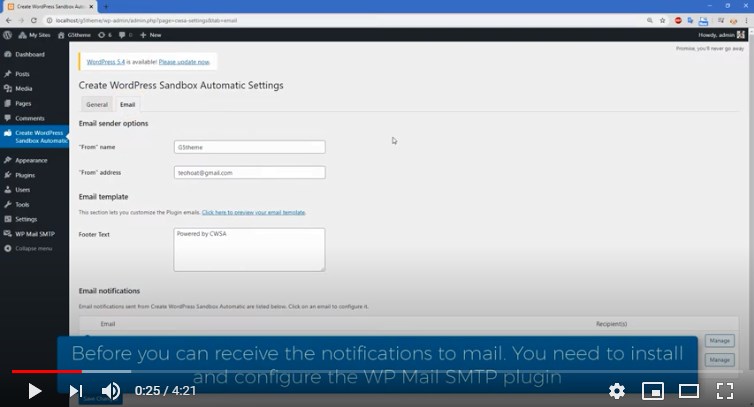The image size is (754, 407).
Task: Skip to next video
Action: [76, 391]
